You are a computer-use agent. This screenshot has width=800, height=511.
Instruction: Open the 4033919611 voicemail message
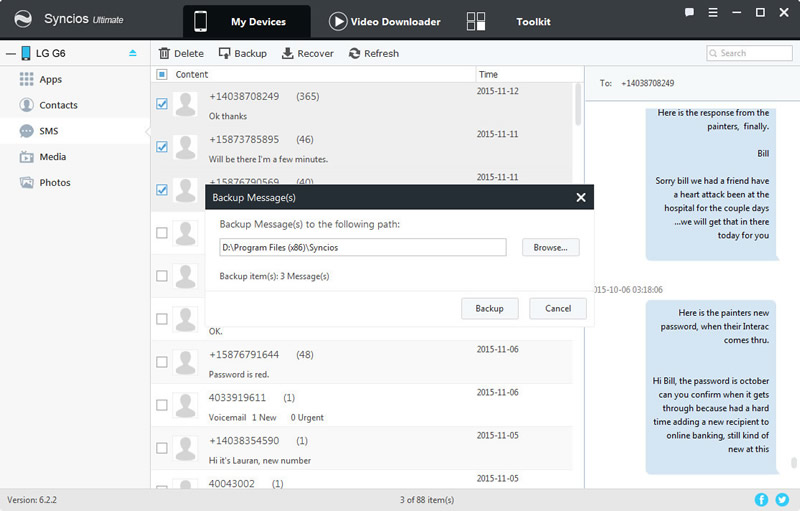point(362,405)
